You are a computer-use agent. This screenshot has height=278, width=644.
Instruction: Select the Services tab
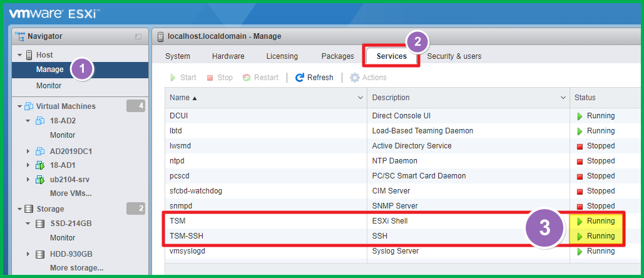pos(391,56)
